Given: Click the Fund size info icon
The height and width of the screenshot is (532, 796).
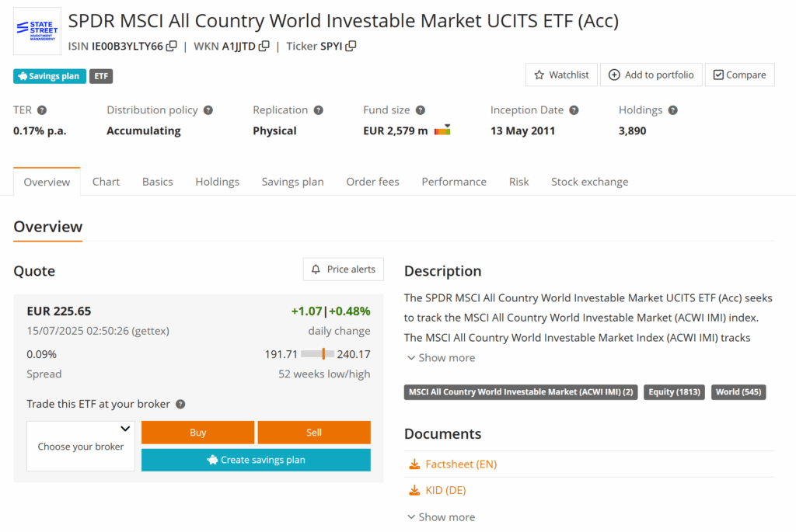Looking at the screenshot, I should click(421, 110).
